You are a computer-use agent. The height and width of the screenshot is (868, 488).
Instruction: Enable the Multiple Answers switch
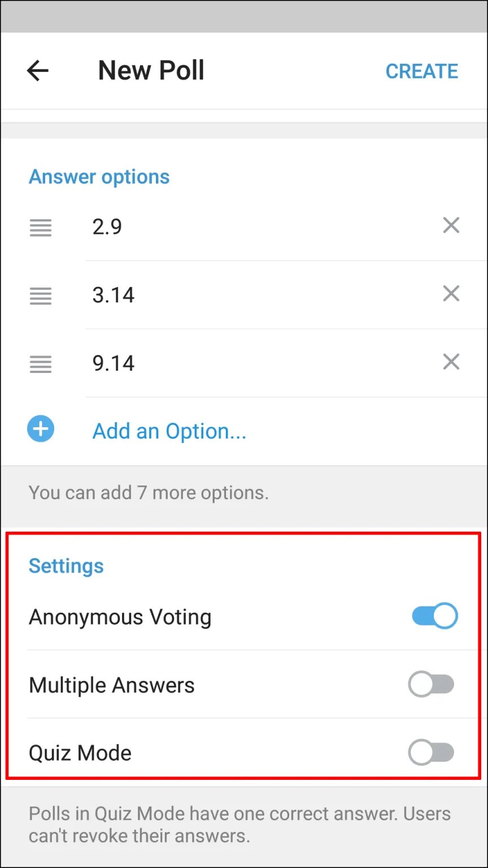(x=432, y=685)
